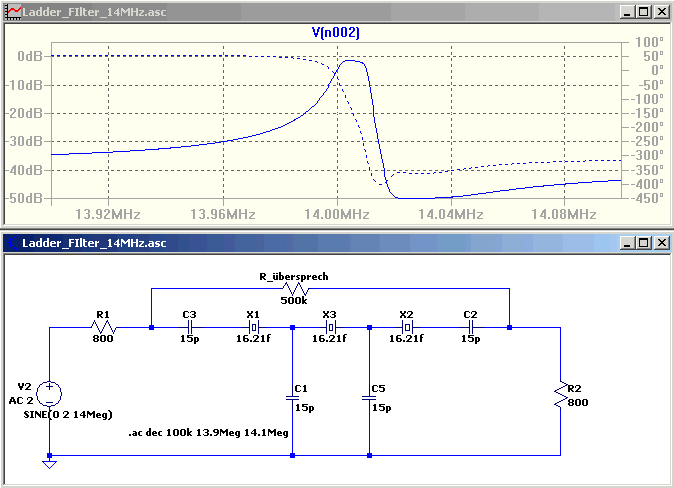The height and width of the screenshot is (488, 674).
Task: Select capacitor C5 symbol
Action: [x=369, y=398]
